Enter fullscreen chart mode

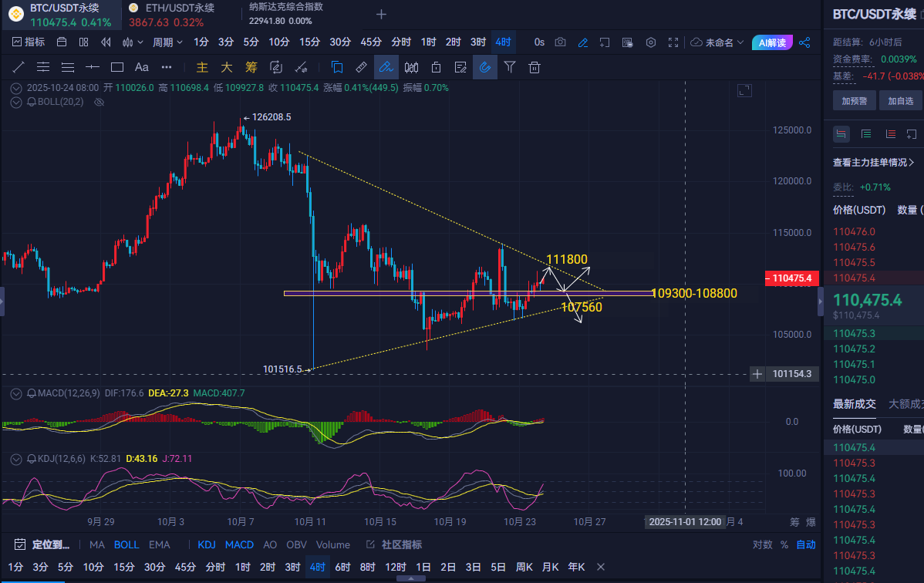673,42
